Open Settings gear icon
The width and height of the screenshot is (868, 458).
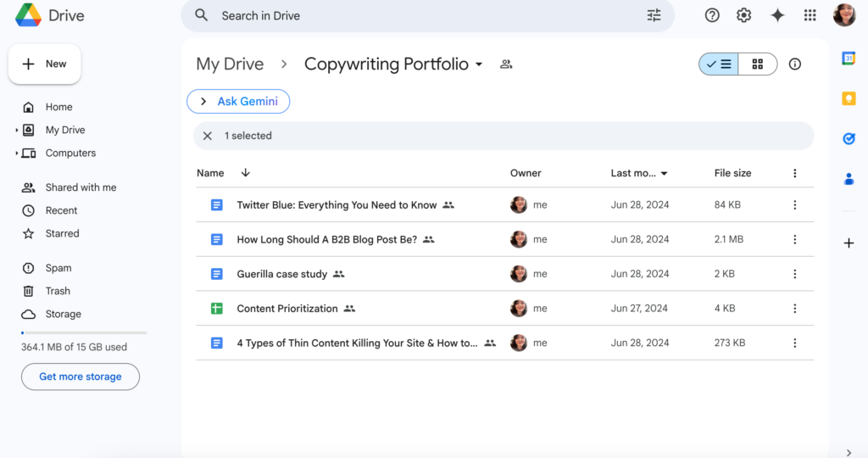743,15
